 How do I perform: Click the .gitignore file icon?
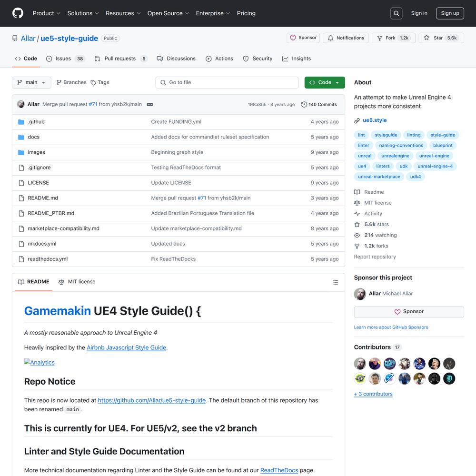(x=21, y=168)
